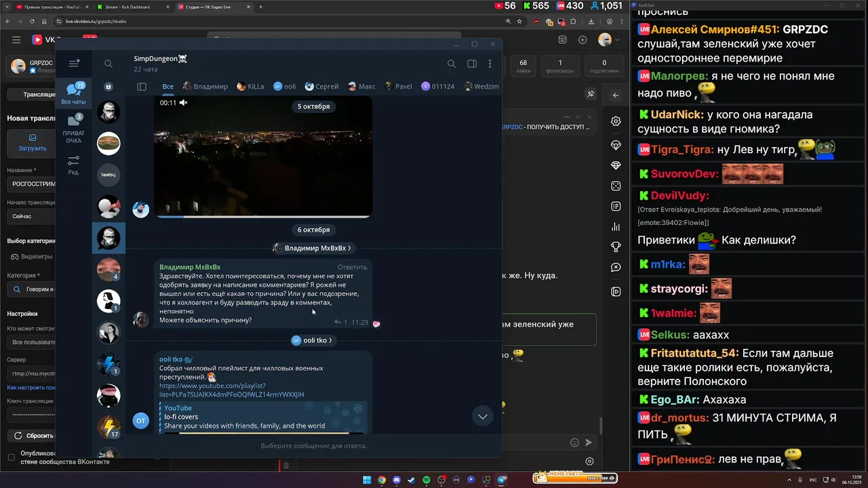Click the stream key password field
The height and width of the screenshot is (488, 868).
(x=32, y=413)
